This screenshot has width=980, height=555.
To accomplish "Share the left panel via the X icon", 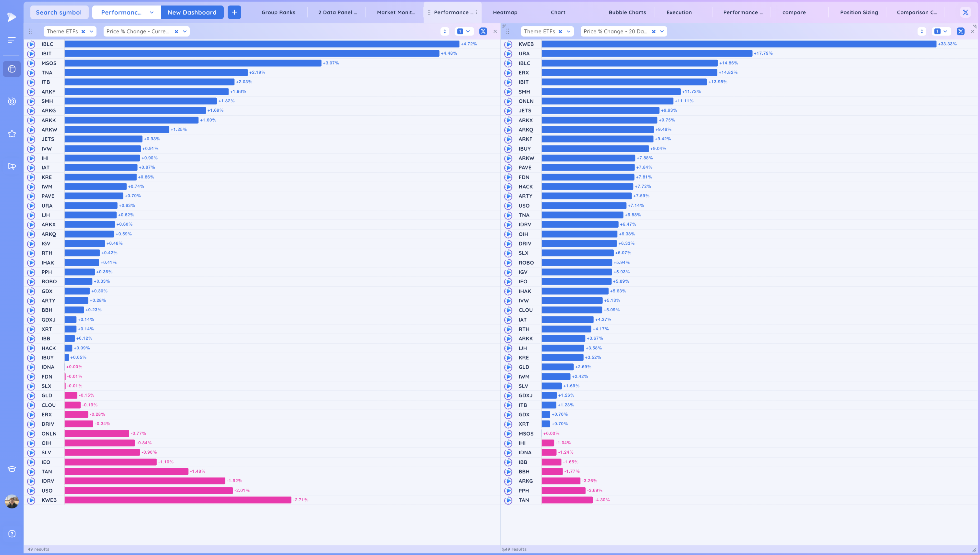I will point(483,32).
